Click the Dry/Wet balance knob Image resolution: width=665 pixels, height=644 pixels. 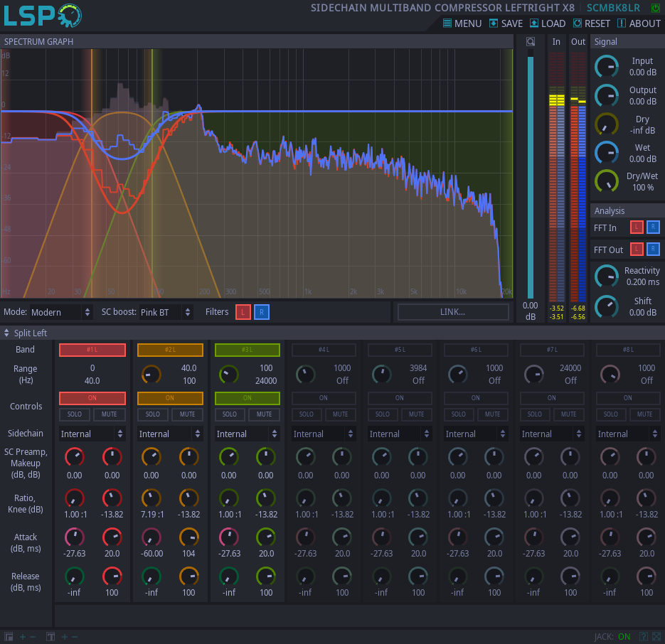(607, 181)
